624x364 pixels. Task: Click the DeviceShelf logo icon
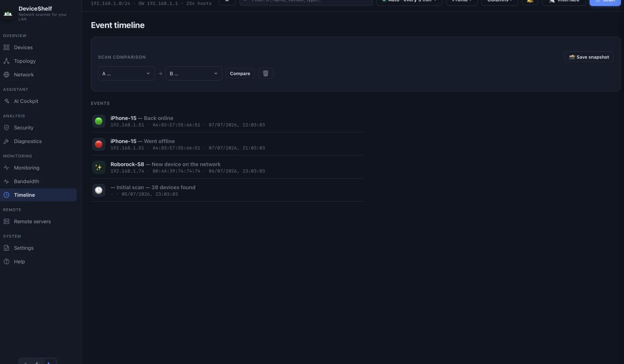[8, 14]
